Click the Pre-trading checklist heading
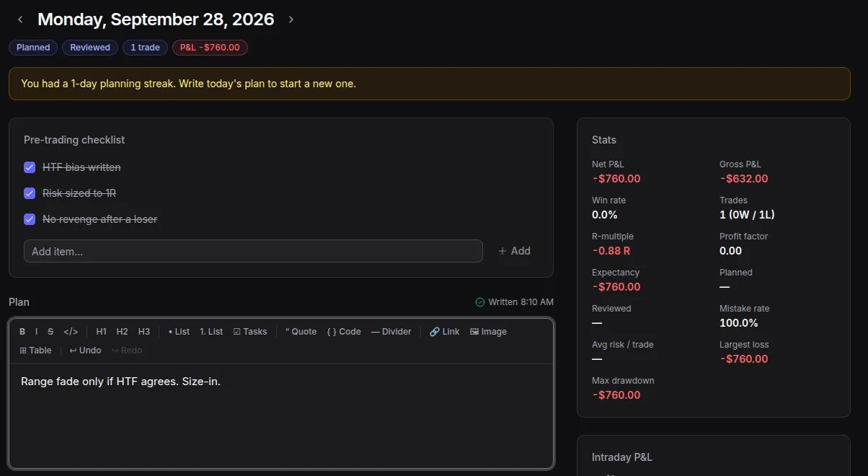This screenshot has height=476, width=868. pyautogui.click(x=74, y=140)
